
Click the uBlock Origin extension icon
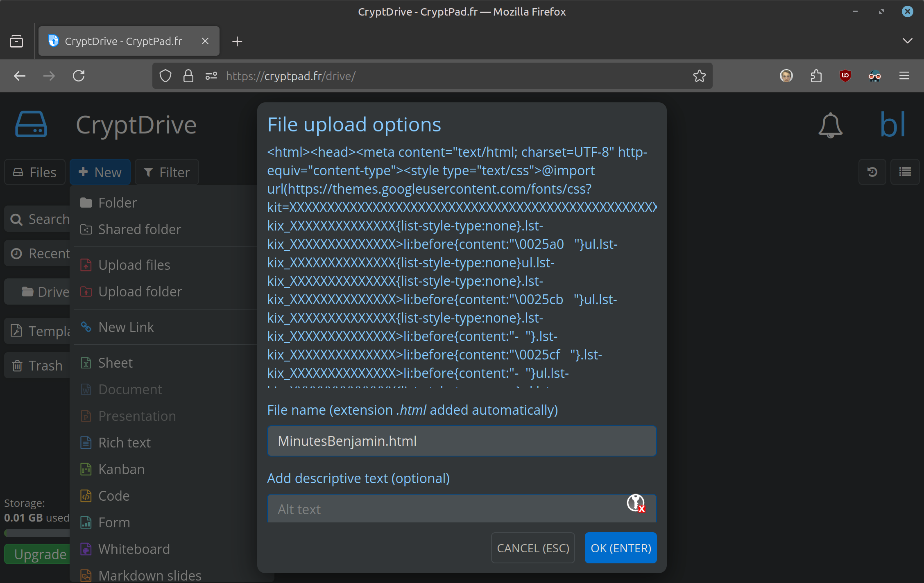click(x=845, y=76)
